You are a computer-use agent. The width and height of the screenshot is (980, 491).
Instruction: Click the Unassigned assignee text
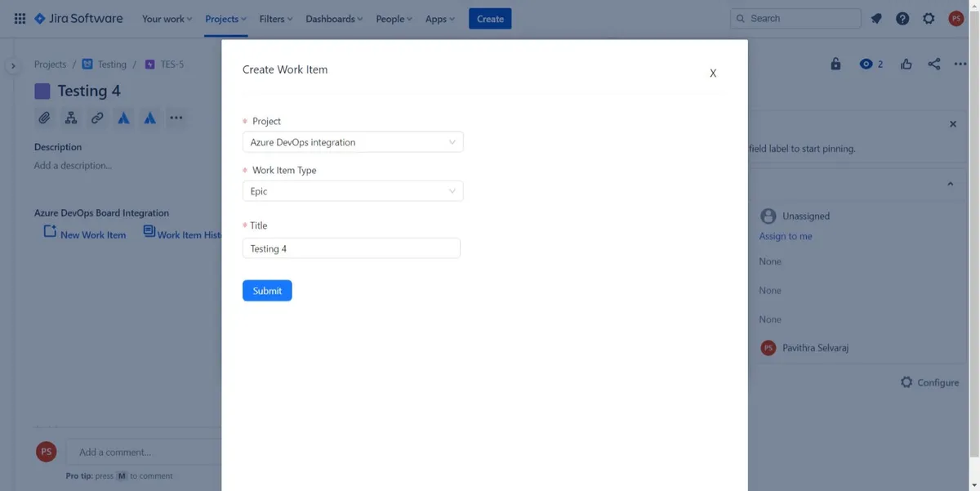[806, 216]
